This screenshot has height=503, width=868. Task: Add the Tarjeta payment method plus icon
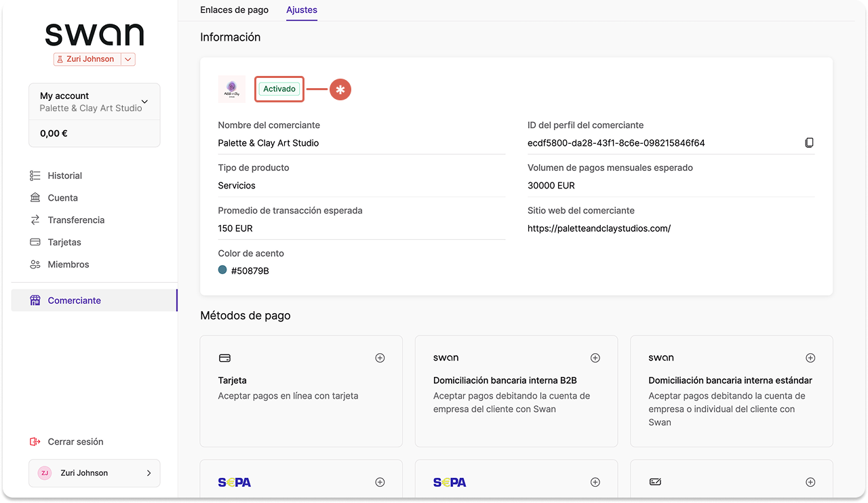pyautogui.click(x=380, y=358)
